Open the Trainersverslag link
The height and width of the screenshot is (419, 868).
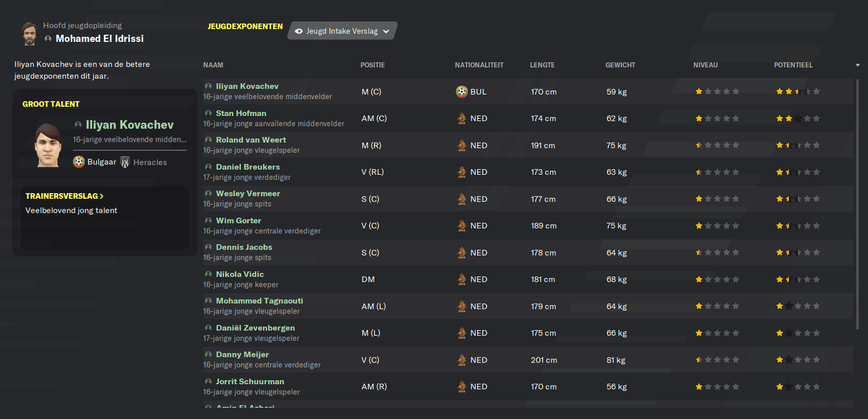(x=64, y=196)
